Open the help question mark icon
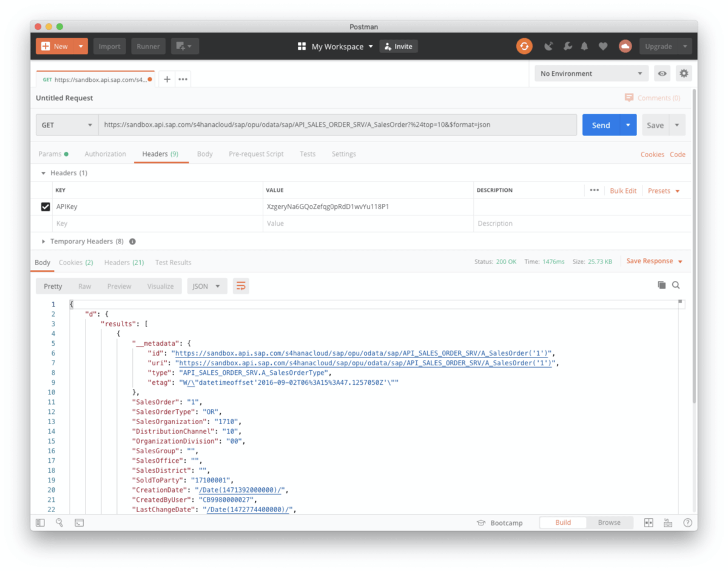 point(687,522)
